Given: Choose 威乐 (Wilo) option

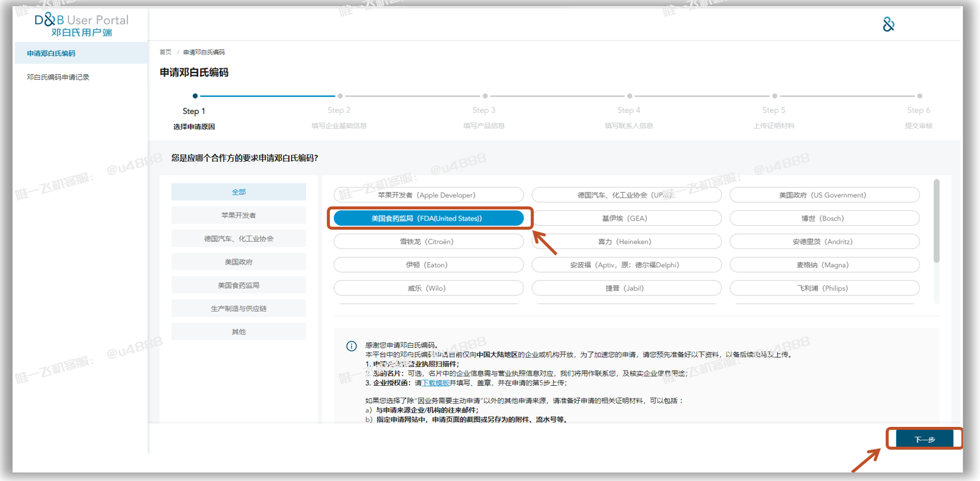Looking at the screenshot, I should pyautogui.click(x=428, y=288).
